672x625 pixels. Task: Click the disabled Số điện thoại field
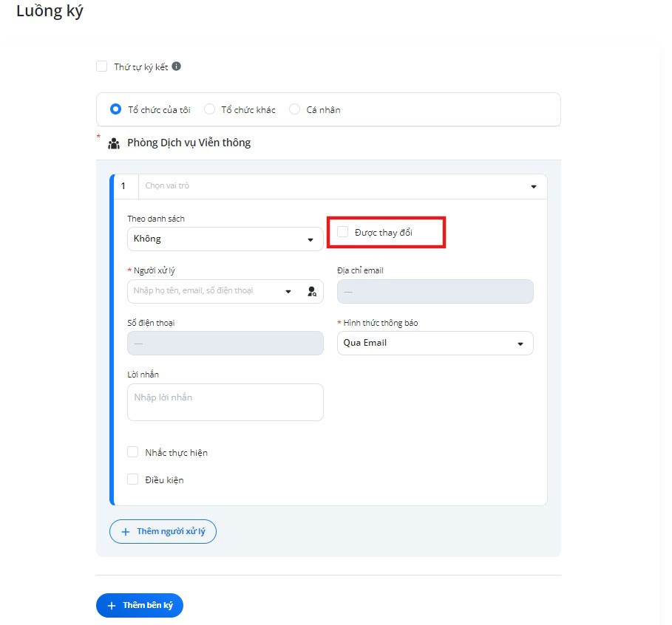coord(225,343)
